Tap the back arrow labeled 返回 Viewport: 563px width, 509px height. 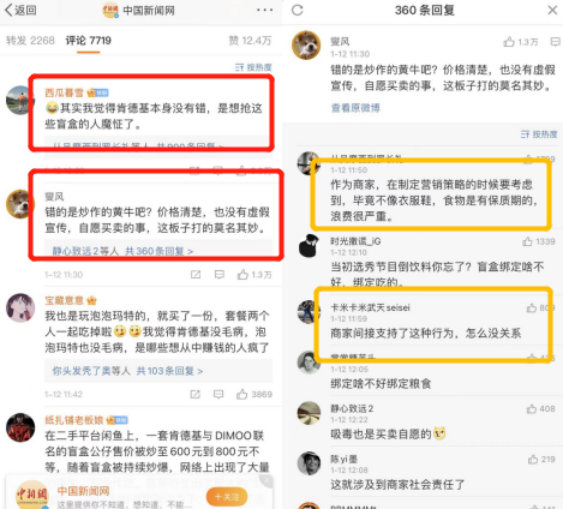20,10
